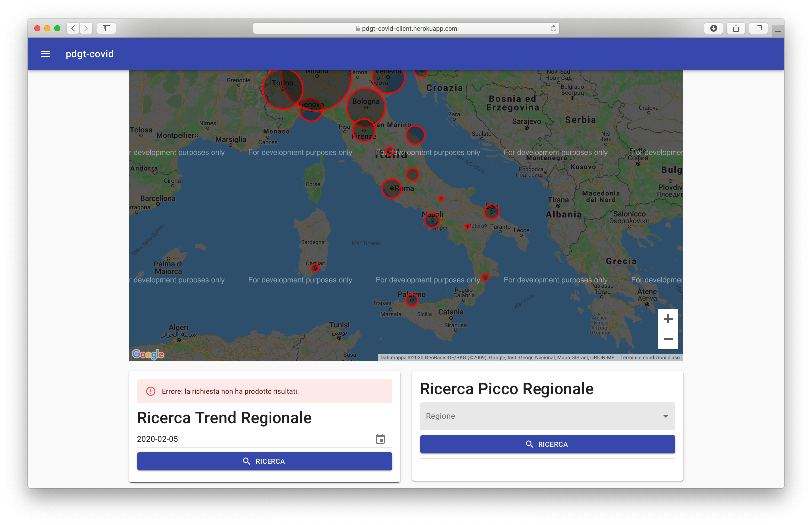Select the red circle over Bologna
This screenshot has height=525, width=812.
pos(366,107)
